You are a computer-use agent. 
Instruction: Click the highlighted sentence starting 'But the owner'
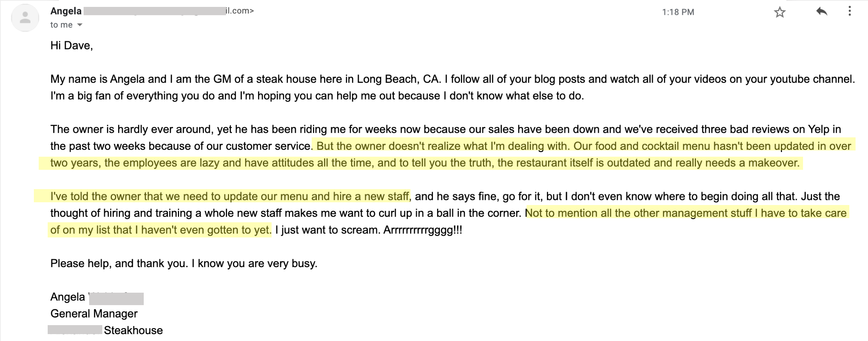(x=442, y=146)
